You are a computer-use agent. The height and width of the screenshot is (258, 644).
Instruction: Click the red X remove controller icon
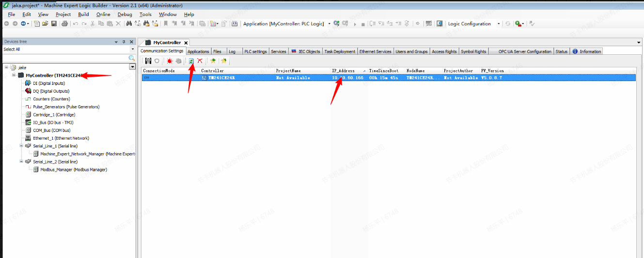(x=200, y=61)
